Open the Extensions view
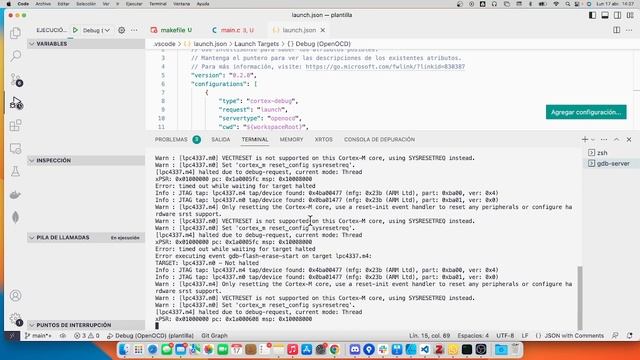Image resolution: width=640 pixels, height=360 pixels. pyautogui.click(x=16, y=125)
